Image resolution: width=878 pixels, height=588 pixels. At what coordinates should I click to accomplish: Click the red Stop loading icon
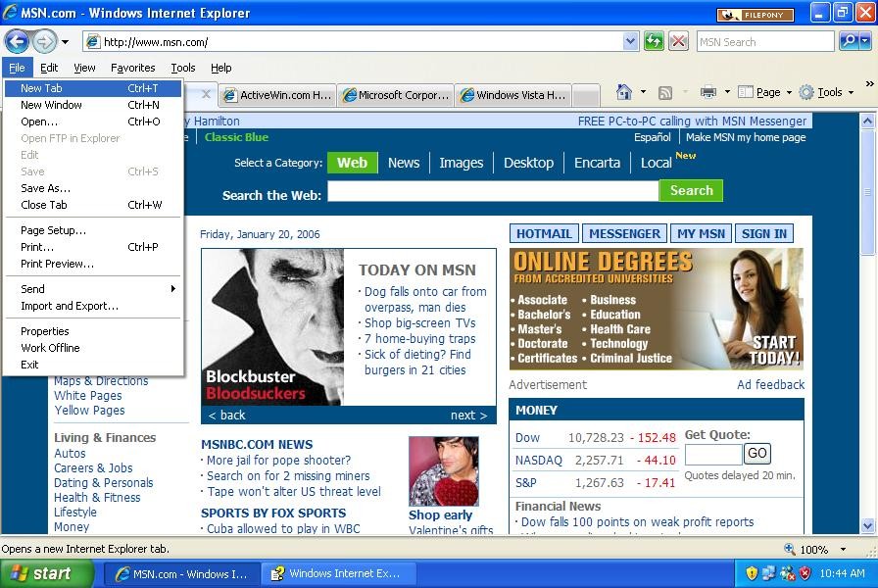pyautogui.click(x=678, y=41)
